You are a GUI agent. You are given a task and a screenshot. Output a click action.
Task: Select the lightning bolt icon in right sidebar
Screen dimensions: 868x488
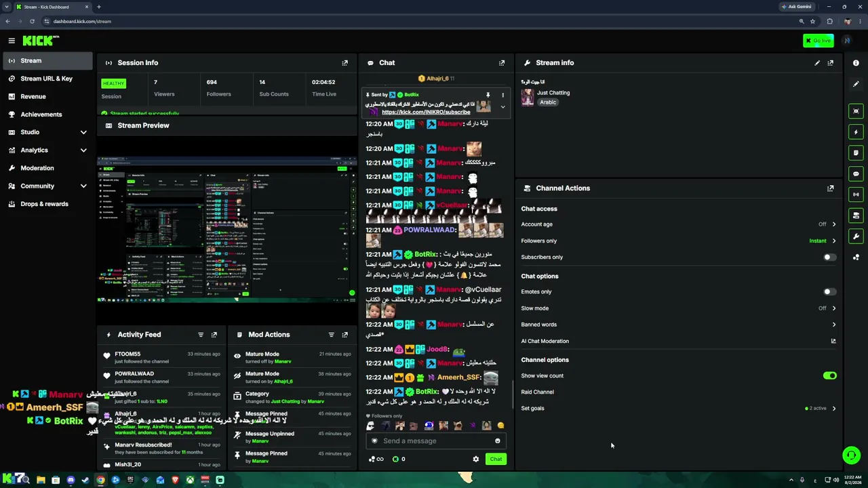coord(856,132)
